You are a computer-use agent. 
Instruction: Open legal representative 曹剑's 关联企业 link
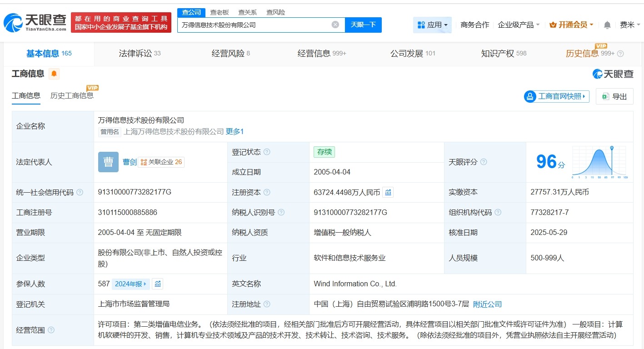pyautogui.click(x=161, y=162)
